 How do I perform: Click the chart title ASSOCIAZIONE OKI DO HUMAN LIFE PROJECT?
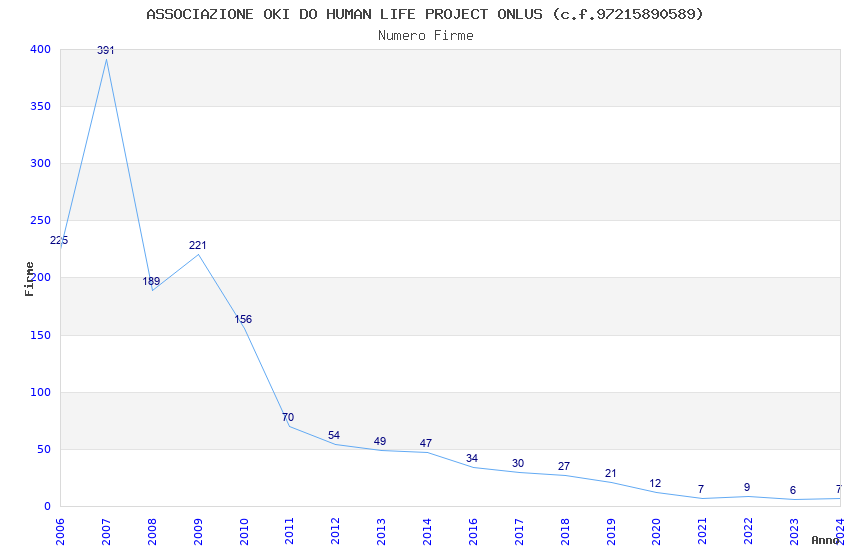[x=425, y=14]
